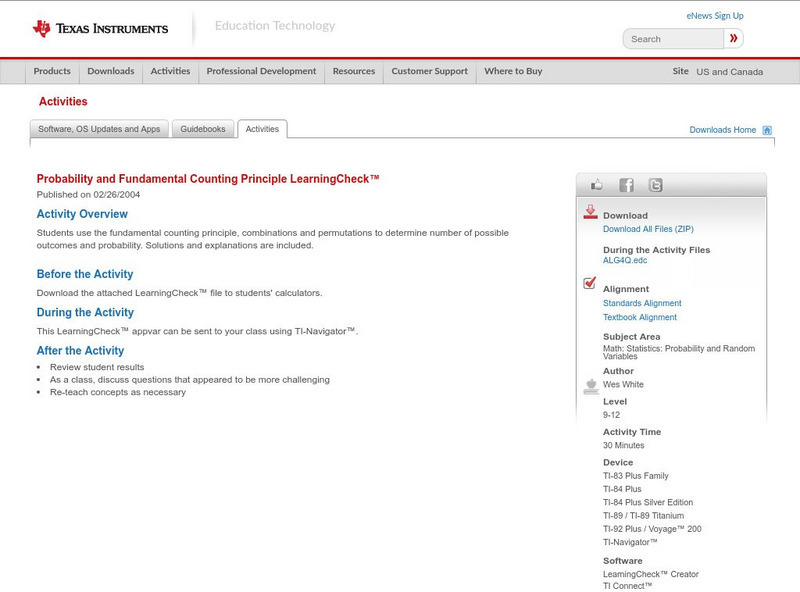Open the Downloads menu
800x592 pixels.
point(111,71)
